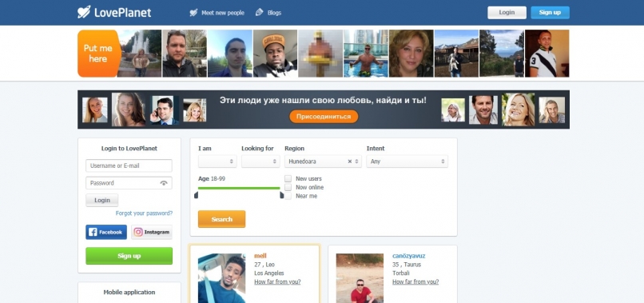Click the maximum age slider handle

(282, 194)
